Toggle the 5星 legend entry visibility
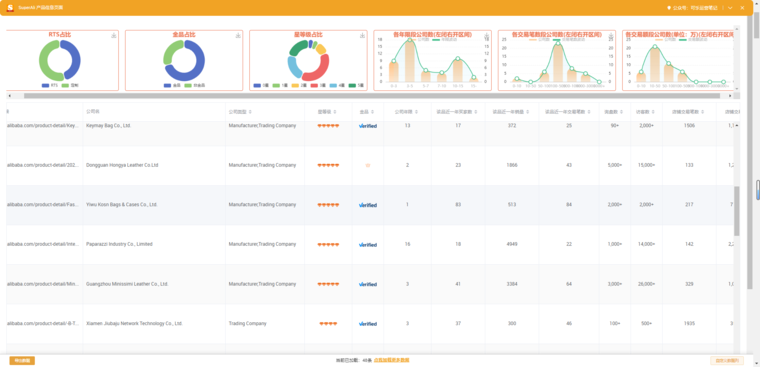Screen dimensions: 760x367 tap(356, 85)
